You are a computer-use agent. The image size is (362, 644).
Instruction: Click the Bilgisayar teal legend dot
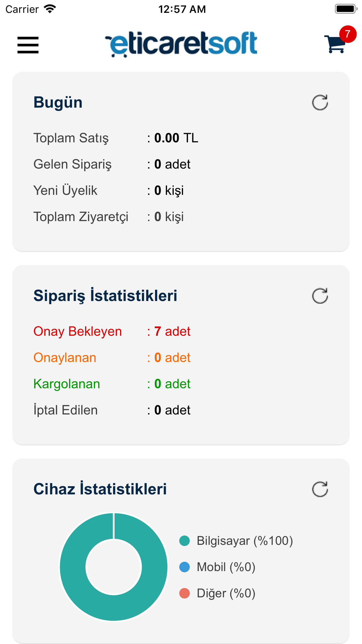pos(184,541)
